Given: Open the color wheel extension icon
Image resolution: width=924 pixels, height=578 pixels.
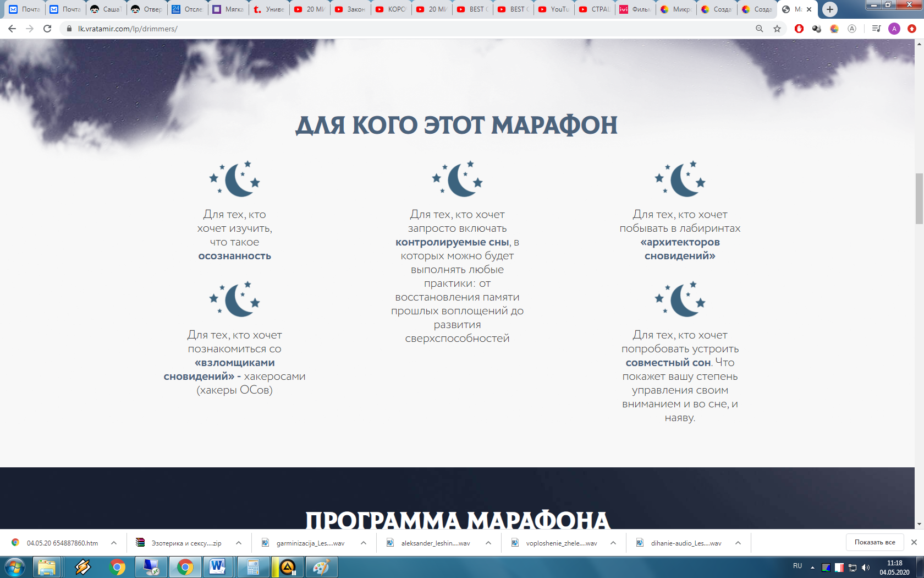Looking at the screenshot, I should click(x=834, y=29).
